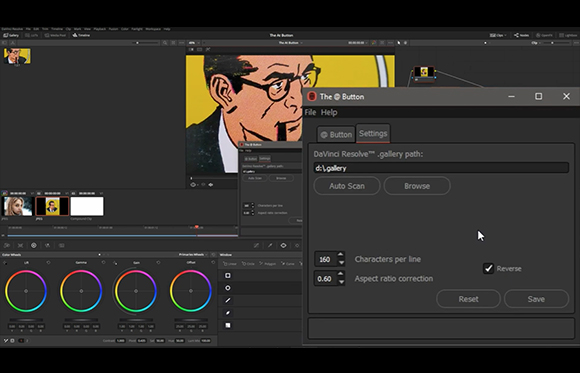The width and height of the screenshot is (580, 373).
Task: Select the white Compound Clip thumbnail
Action: pos(87,206)
